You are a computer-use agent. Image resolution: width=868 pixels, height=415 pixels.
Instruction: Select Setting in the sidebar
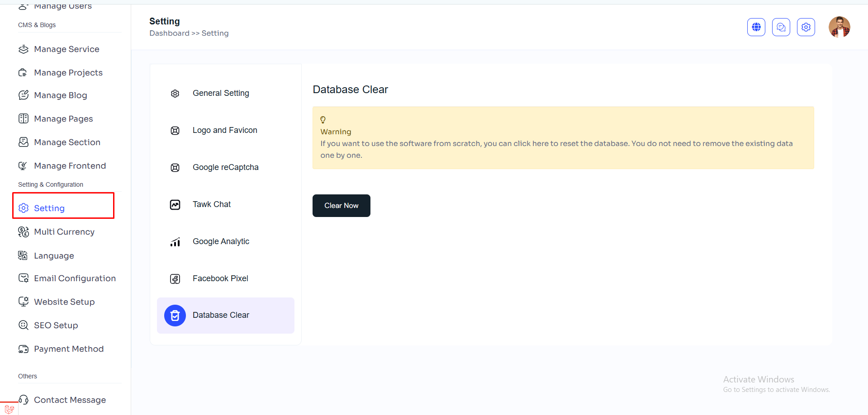[x=49, y=208]
